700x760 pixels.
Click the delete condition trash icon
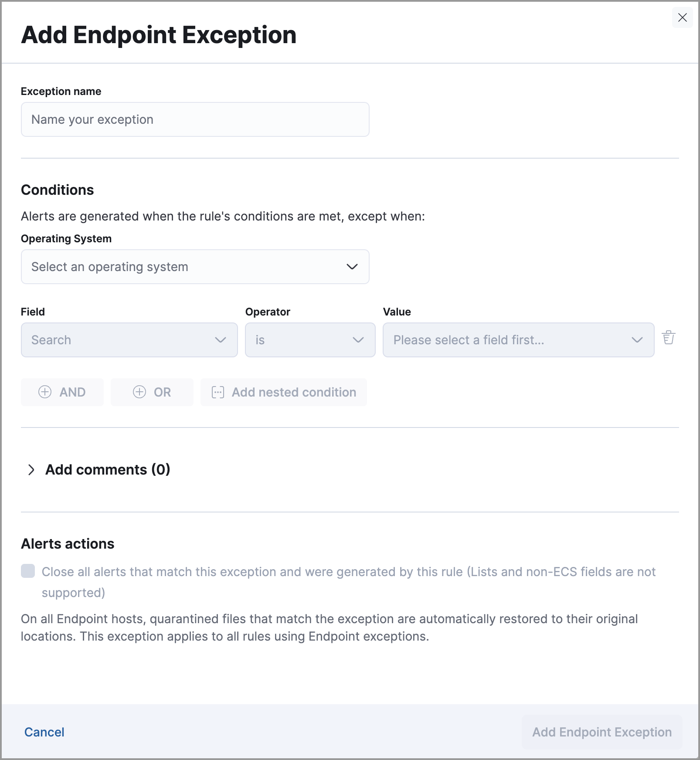coord(668,338)
